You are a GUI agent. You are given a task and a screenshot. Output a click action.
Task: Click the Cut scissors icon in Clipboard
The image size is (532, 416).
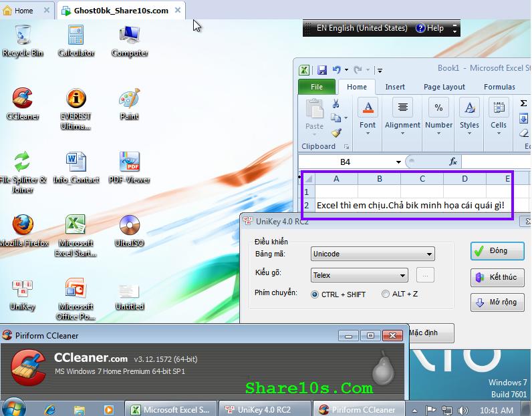[x=336, y=103]
